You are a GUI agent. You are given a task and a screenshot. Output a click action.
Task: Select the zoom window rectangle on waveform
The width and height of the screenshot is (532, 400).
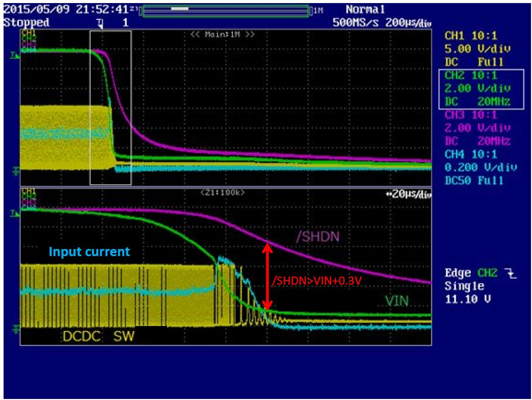point(110,107)
